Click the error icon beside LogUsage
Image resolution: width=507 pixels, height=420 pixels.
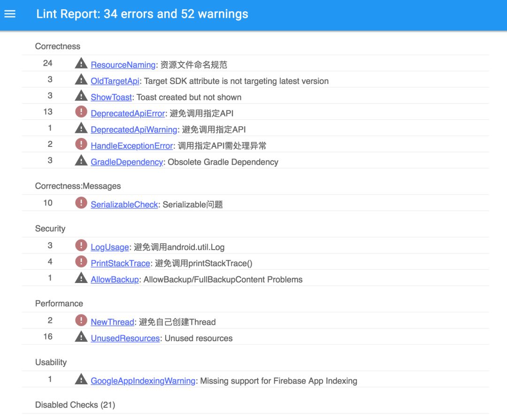click(x=81, y=246)
